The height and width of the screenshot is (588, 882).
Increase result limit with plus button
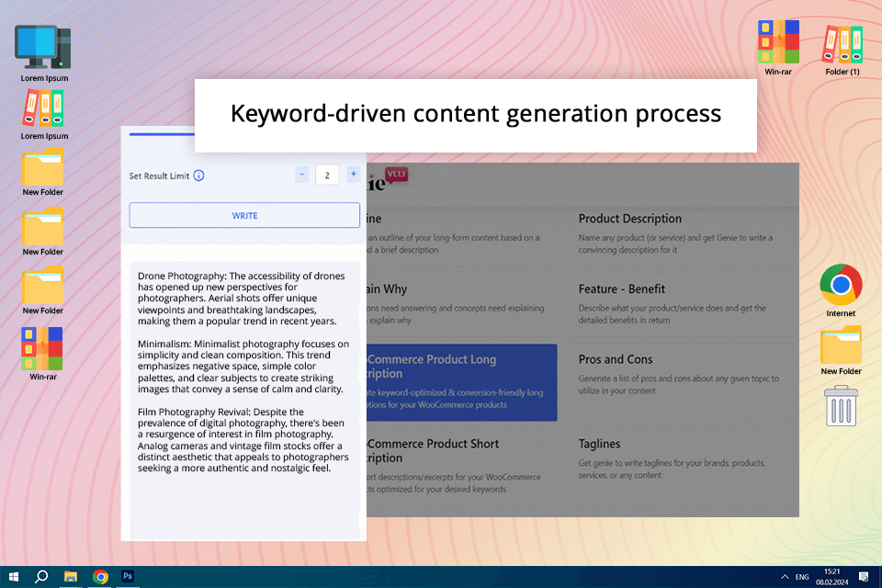coord(353,175)
